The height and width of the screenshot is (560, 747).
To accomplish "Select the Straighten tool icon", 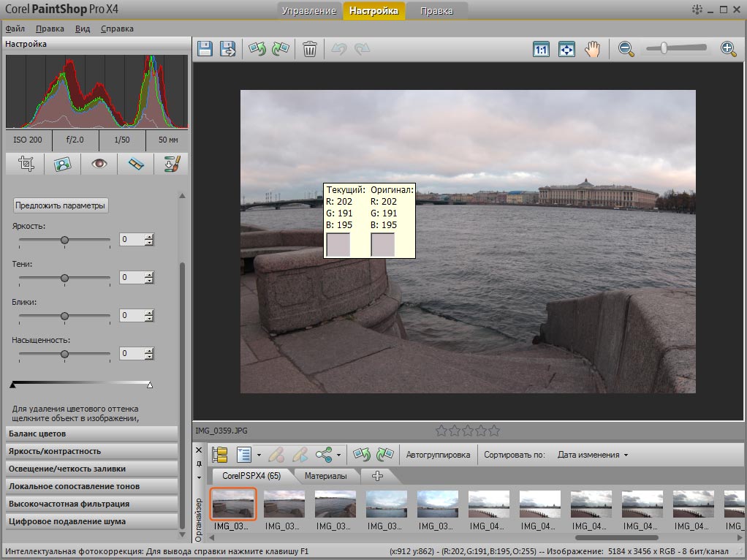I will tap(136, 164).
